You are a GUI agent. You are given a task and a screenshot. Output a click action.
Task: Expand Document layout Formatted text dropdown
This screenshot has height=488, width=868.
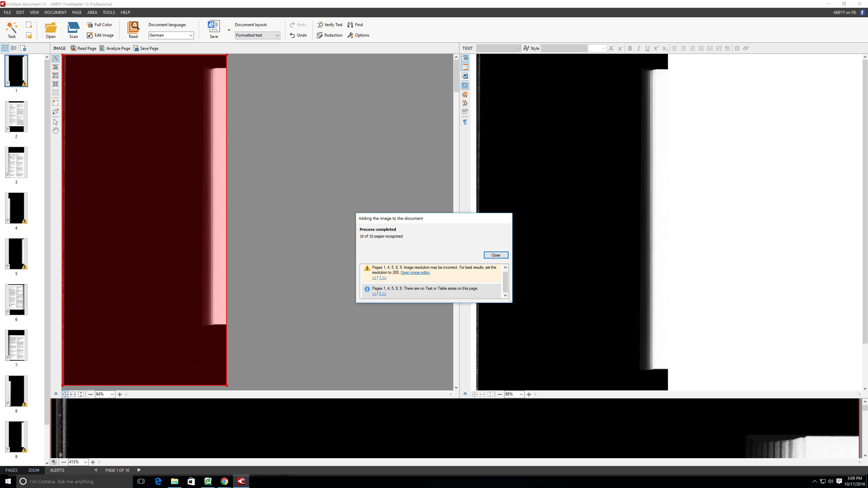point(258,35)
